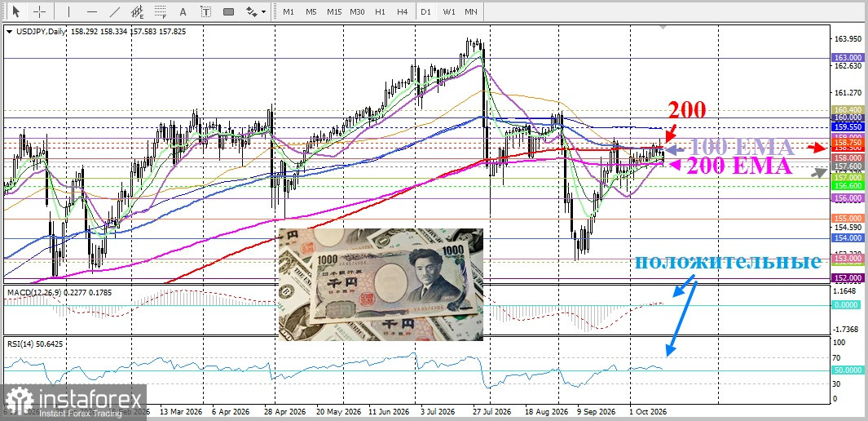The width and height of the screenshot is (868, 421).
Task: Click the 156.000 price level label
Action: click(x=848, y=198)
